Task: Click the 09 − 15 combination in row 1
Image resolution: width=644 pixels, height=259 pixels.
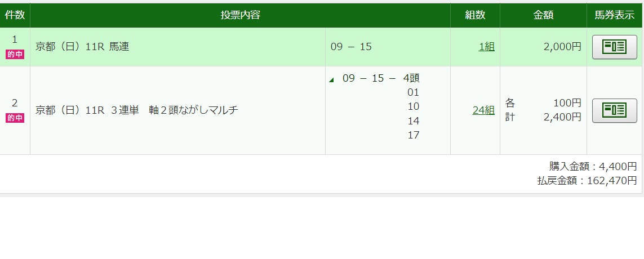Action: click(x=351, y=47)
